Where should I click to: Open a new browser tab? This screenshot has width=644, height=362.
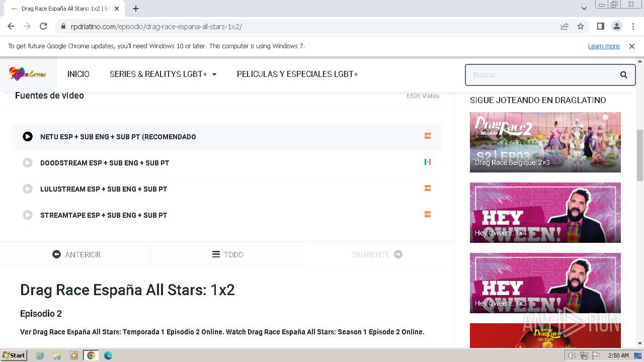136,9
